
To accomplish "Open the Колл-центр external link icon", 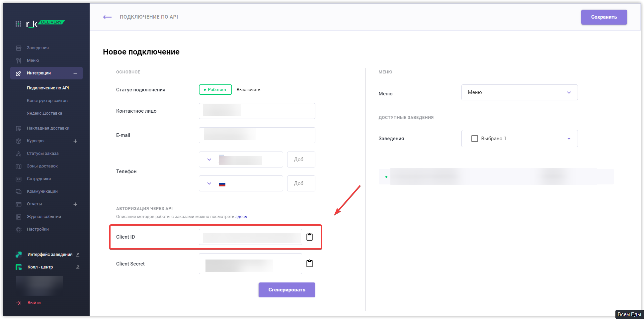I will coord(78,267).
